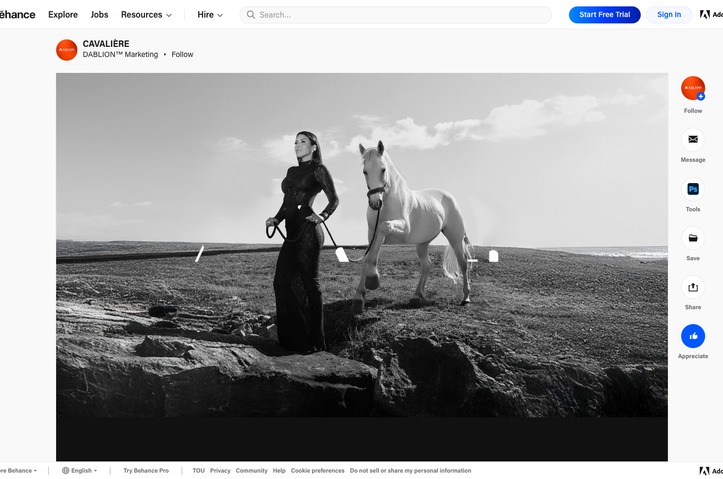Viewport: 723px width, 479px height.
Task: Appreciate the project with thumbs-up button
Action: coord(693,336)
